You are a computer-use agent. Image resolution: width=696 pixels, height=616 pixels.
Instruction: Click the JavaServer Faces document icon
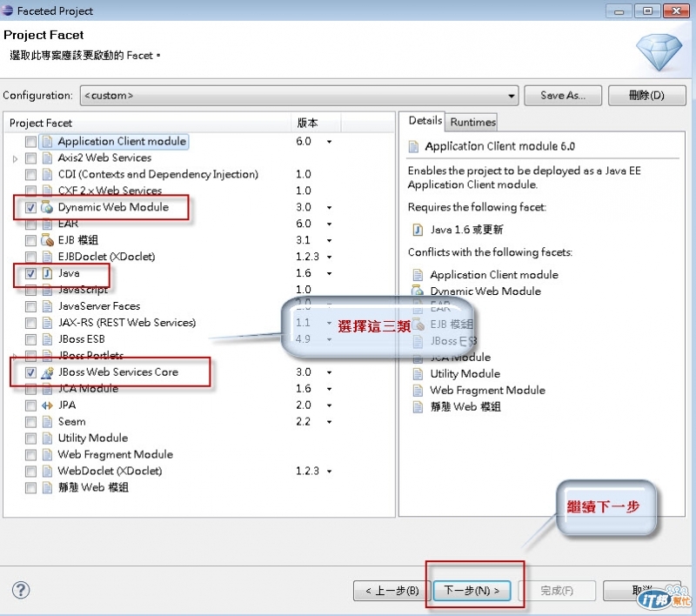point(47,306)
